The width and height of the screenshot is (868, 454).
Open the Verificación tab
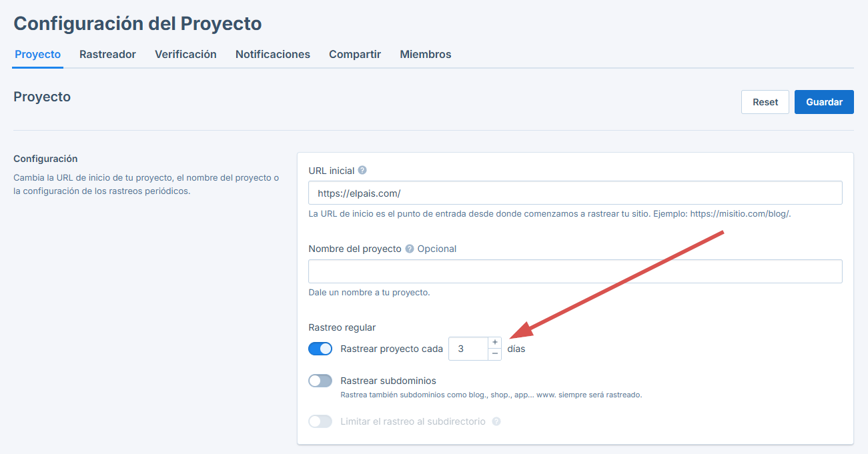pyautogui.click(x=185, y=54)
